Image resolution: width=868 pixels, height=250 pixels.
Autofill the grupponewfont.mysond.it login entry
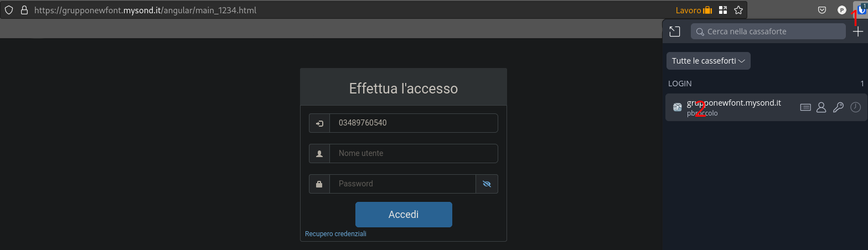[805, 107]
